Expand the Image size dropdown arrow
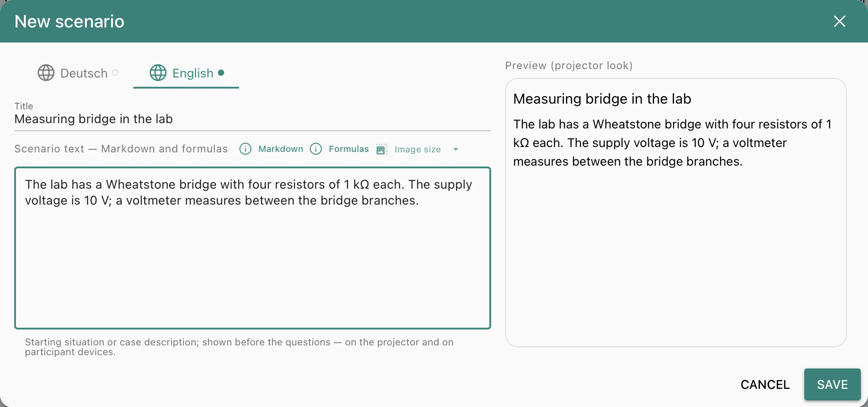 click(456, 149)
